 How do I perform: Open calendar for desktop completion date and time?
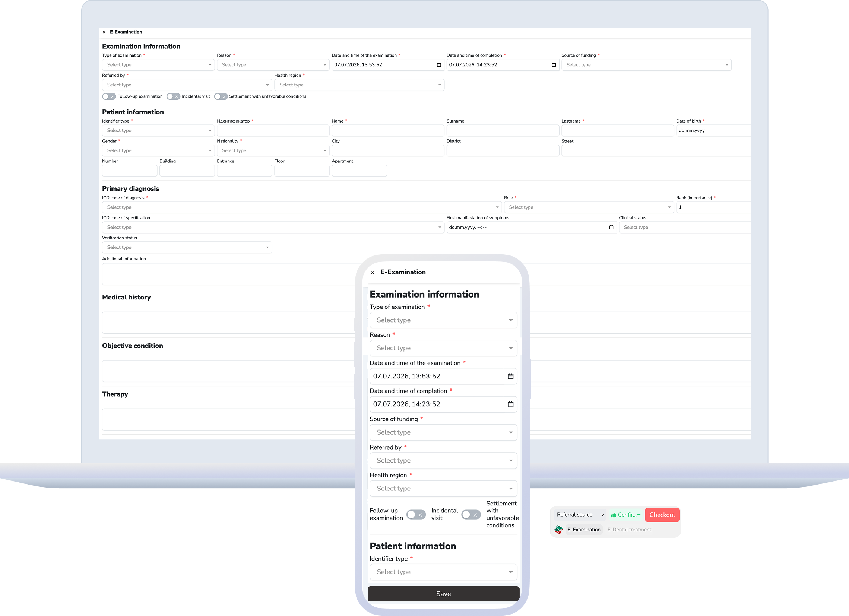554,65
